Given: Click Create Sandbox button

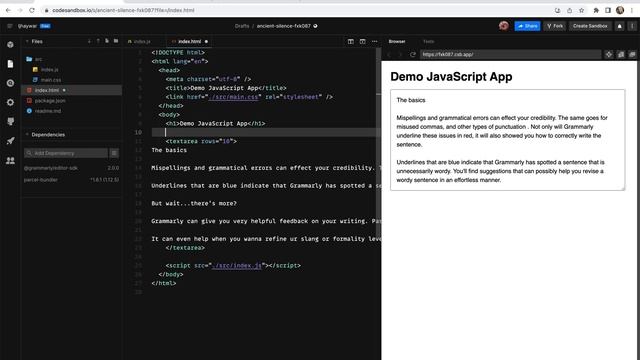Looking at the screenshot, I should 590,26.
